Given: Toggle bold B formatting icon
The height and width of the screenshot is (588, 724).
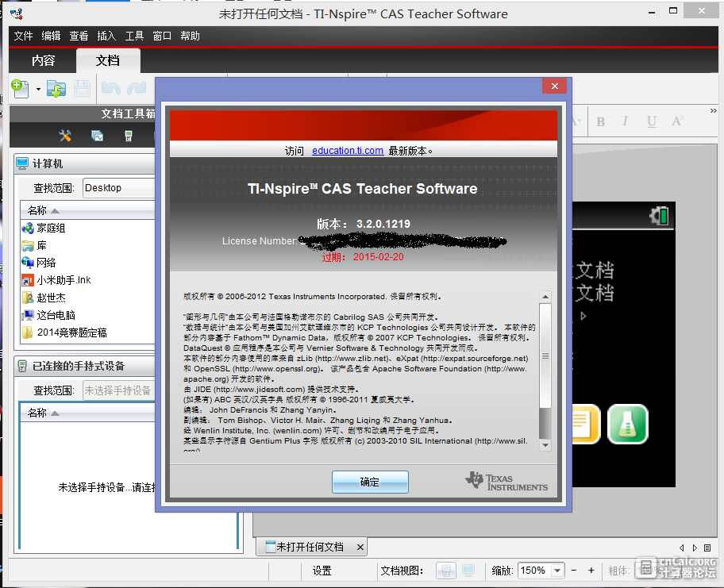Looking at the screenshot, I should point(600,122).
